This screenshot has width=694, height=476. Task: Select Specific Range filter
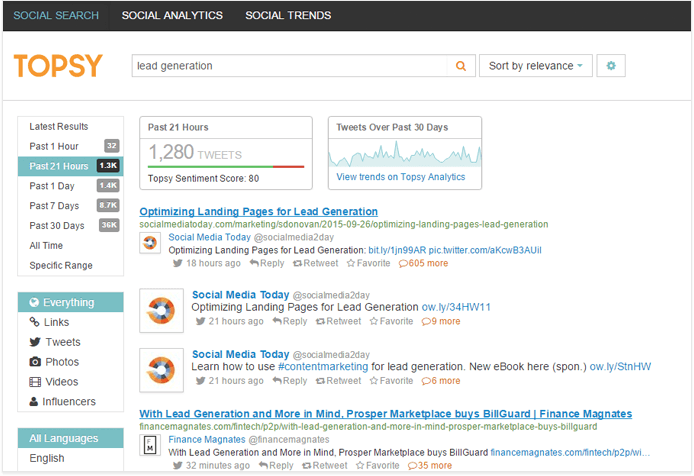tap(71, 266)
